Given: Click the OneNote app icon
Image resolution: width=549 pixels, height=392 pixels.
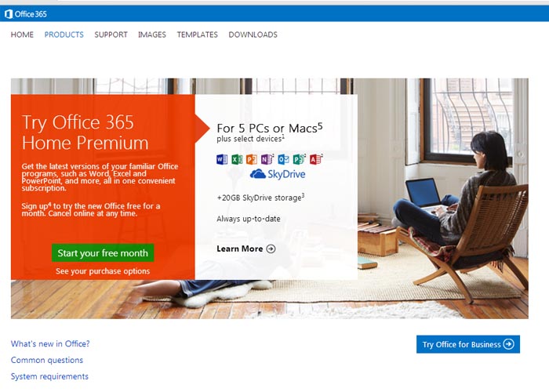Looking at the screenshot, I should click(267, 159).
